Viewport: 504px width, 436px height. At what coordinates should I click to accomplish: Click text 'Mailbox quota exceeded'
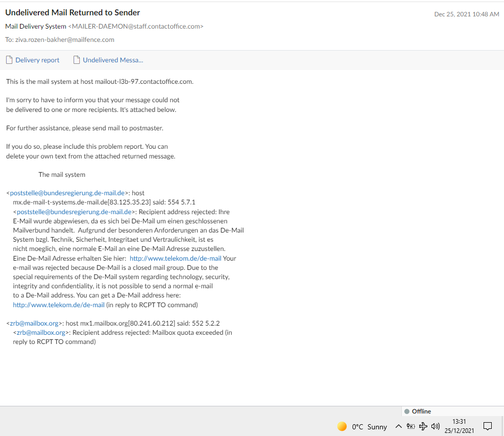[188, 332]
